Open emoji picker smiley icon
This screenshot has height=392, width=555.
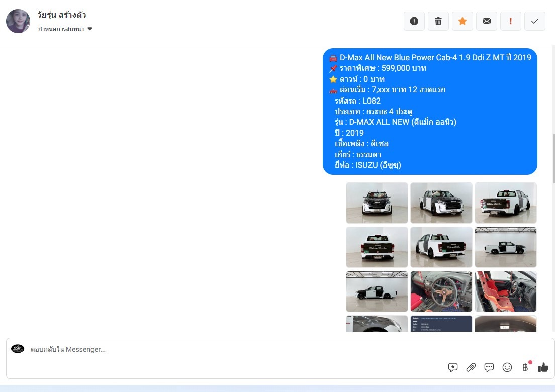[507, 367]
